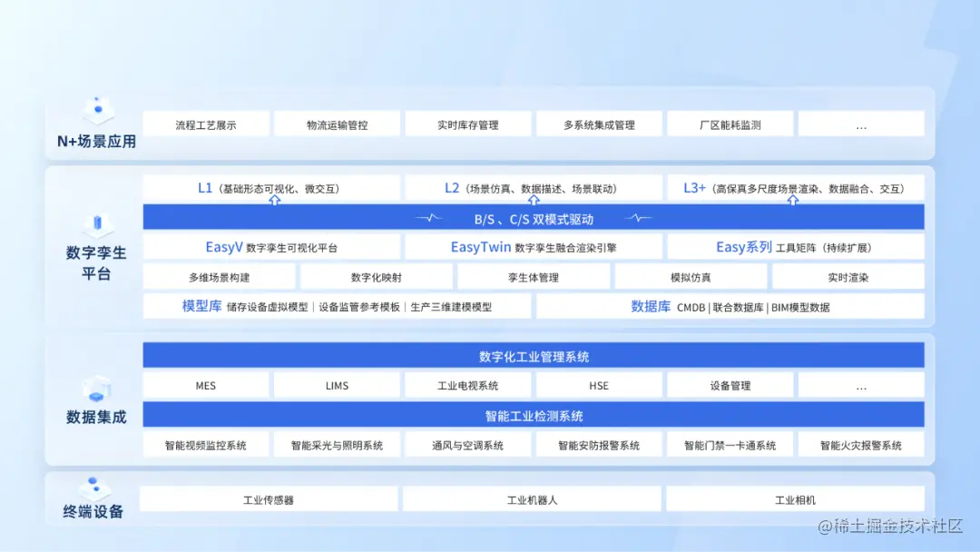Select 智能火灾报警系统
Screen dimensions: 980x552
[x=861, y=445]
